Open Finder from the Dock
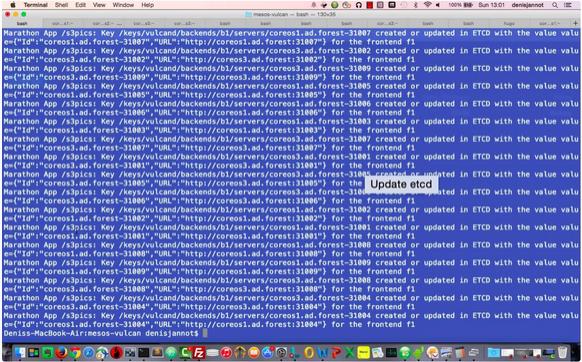This screenshot has height=362, width=582. [x=20, y=352]
